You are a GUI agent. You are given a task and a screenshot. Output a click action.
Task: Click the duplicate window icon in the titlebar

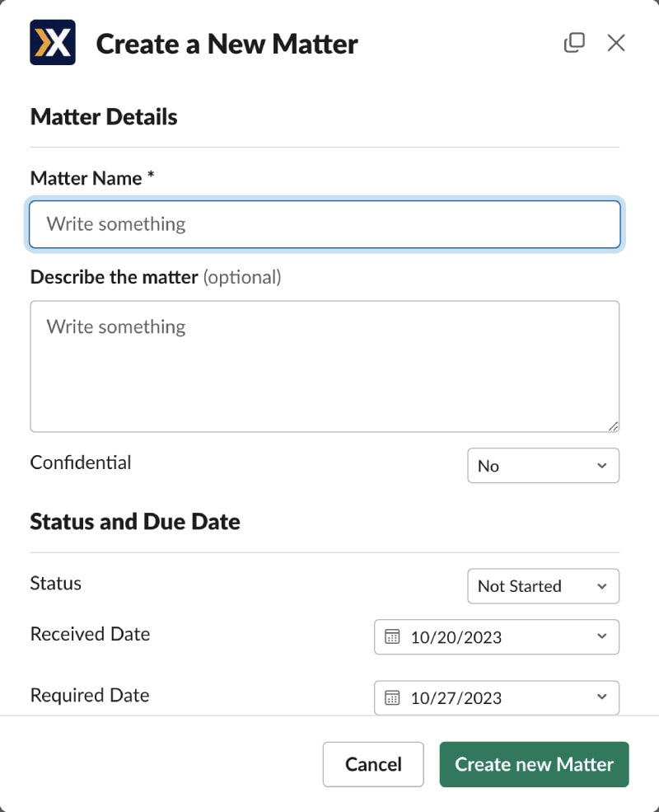(574, 42)
